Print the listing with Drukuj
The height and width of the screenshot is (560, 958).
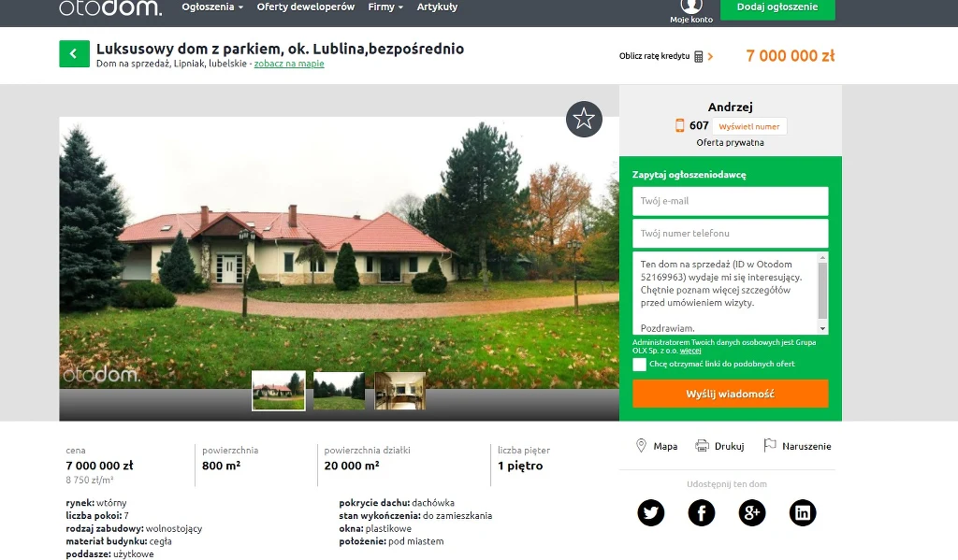coord(719,446)
